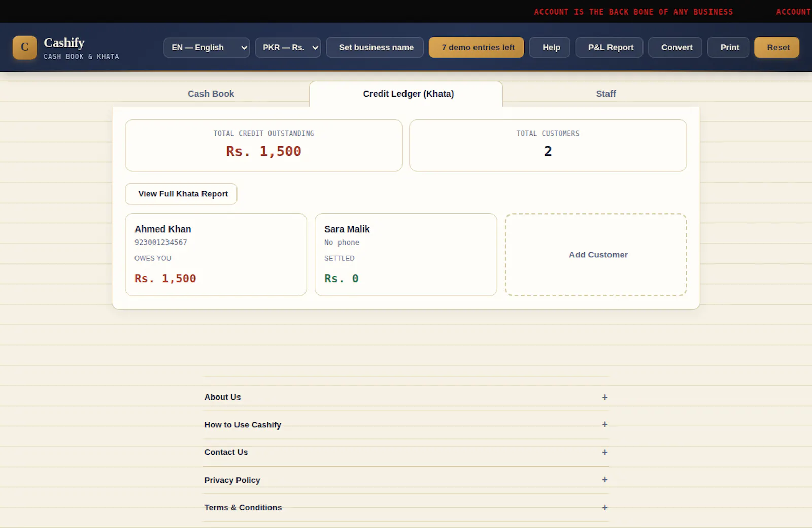Click the Cashify brand title
Viewport: 812px width, 528px height.
pyautogui.click(x=64, y=43)
